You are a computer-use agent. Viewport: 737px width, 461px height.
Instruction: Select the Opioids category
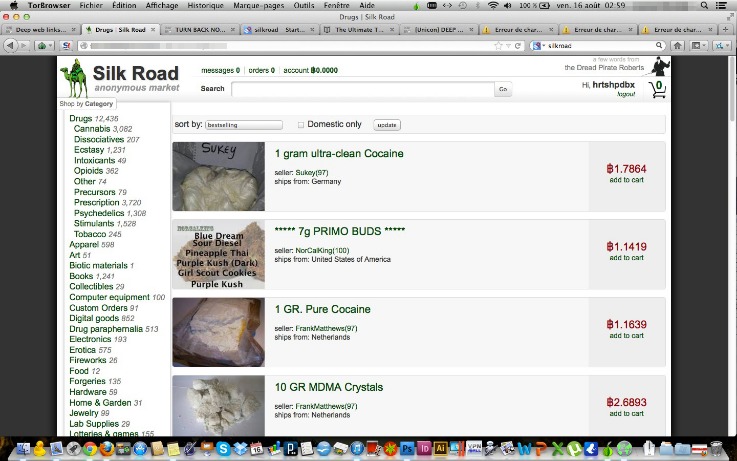pos(88,171)
